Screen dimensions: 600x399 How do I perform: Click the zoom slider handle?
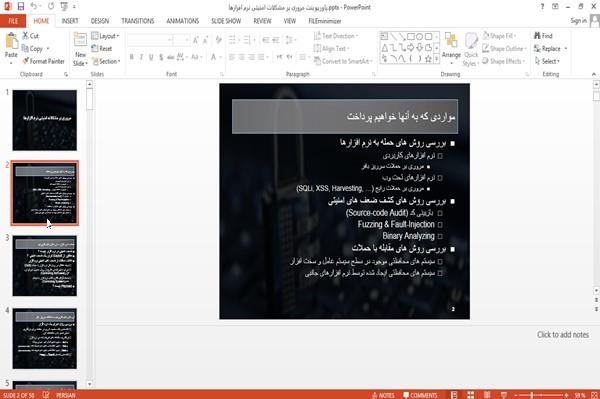coord(532,395)
